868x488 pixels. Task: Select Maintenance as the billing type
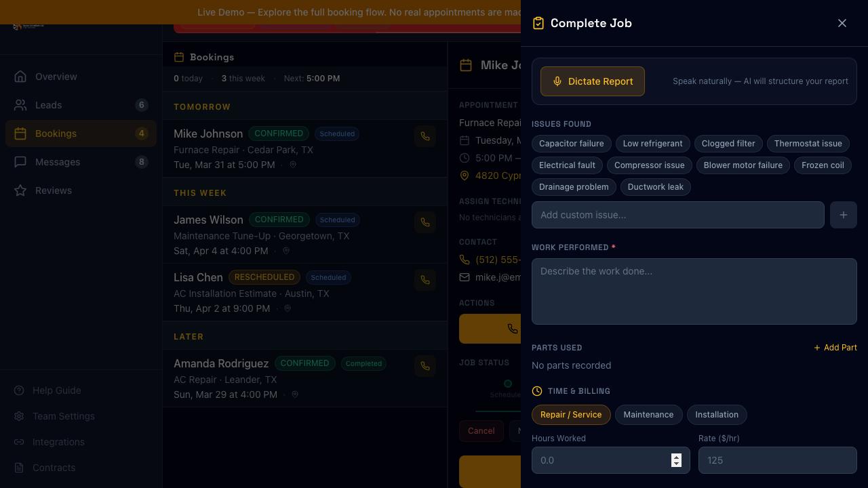point(648,415)
